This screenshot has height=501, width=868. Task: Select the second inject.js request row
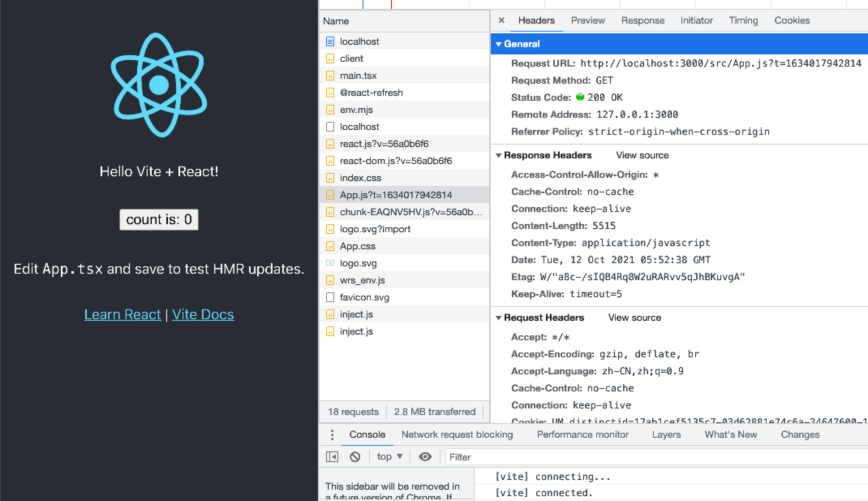pyautogui.click(x=404, y=331)
